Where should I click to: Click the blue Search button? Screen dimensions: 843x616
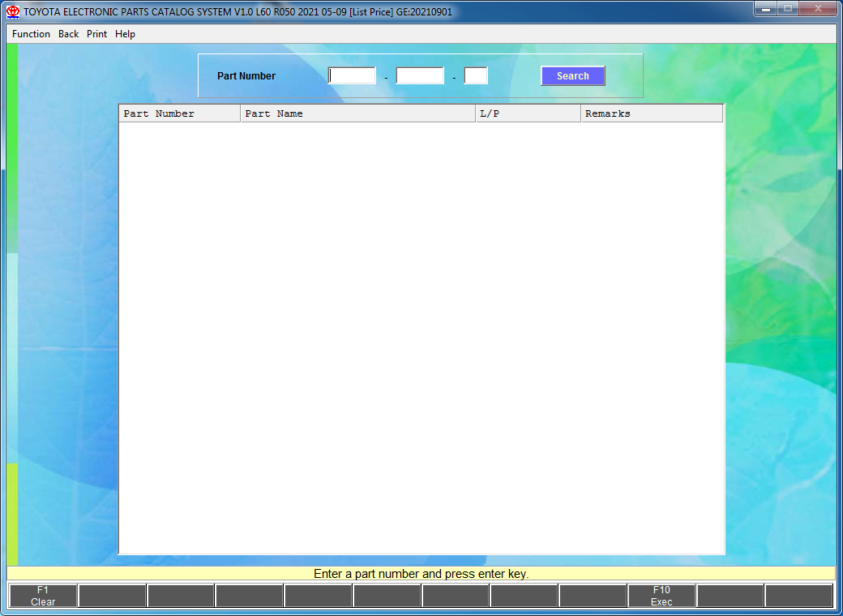572,76
